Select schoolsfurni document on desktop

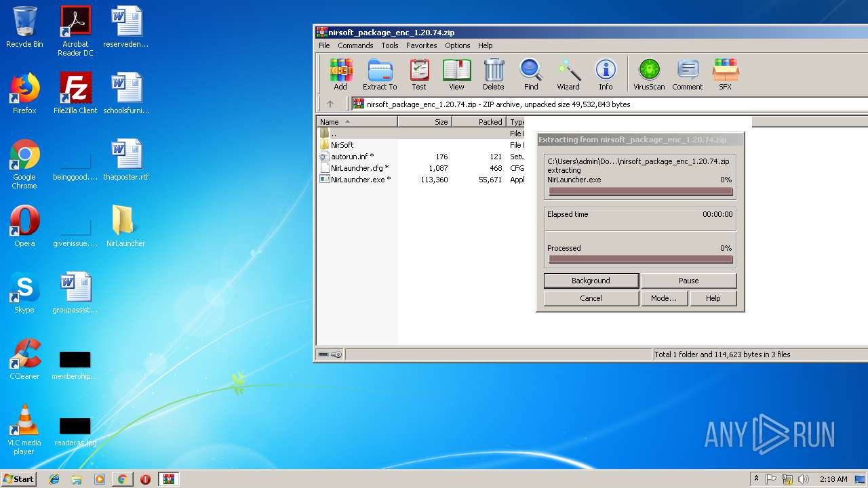[x=125, y=94]
